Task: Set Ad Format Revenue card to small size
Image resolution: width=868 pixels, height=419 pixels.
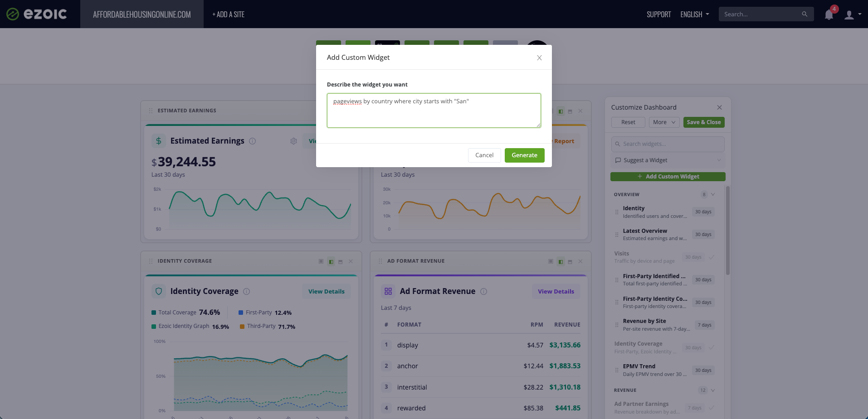Action: coord(551,261)
